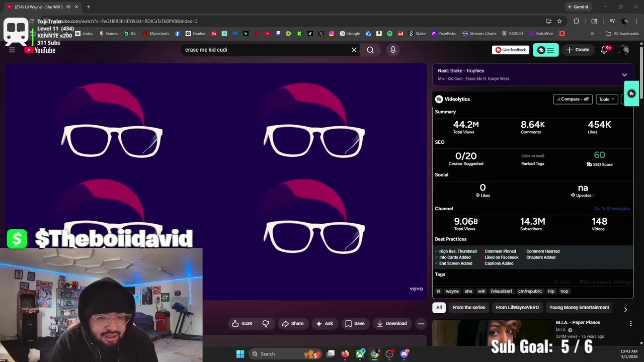Select From LilWayneVEVO chip
This screenshot has height=362, width=644.
(x=517, y=307)
